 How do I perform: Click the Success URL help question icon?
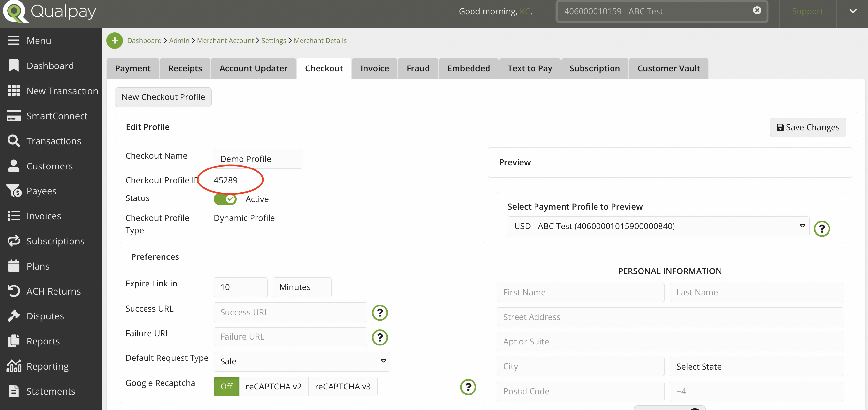tap(380, 312)
